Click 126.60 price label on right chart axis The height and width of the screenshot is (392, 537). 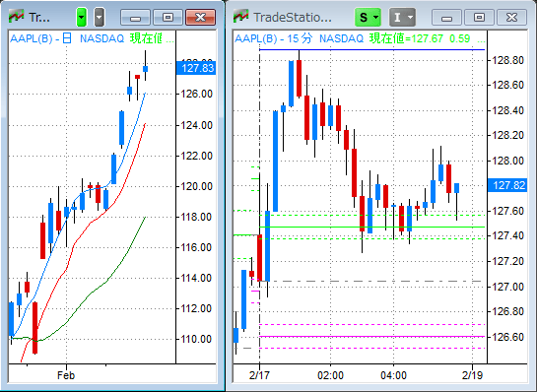coord(507,337)
